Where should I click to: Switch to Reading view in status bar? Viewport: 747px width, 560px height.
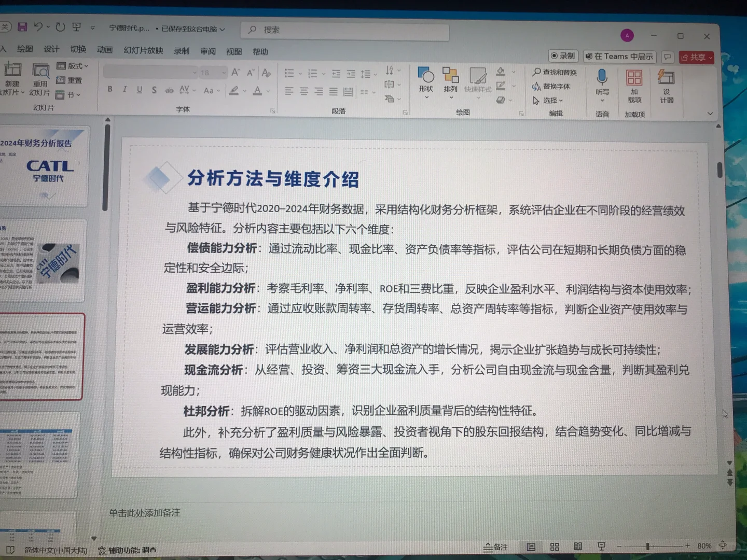coord(578,547)
